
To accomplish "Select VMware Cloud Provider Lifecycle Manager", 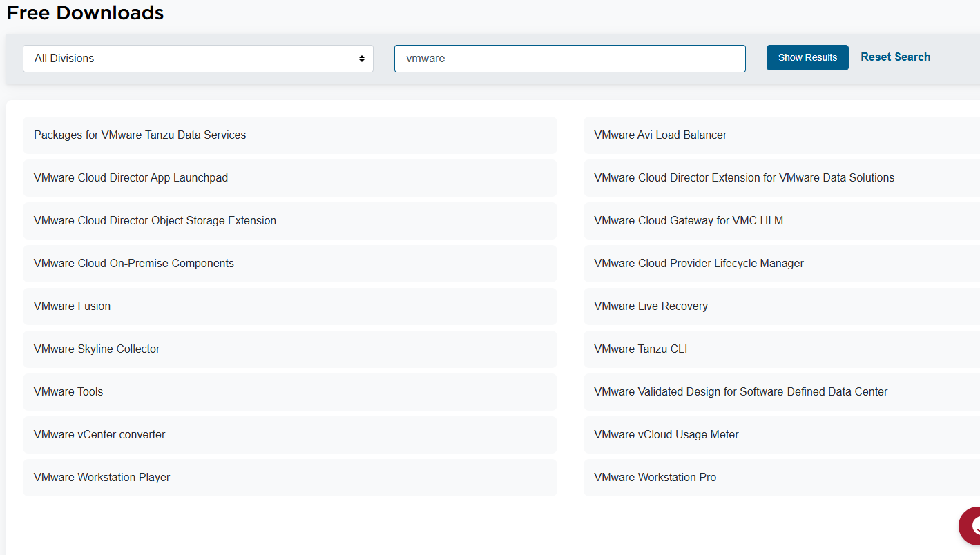I will (x=782, y=264).
